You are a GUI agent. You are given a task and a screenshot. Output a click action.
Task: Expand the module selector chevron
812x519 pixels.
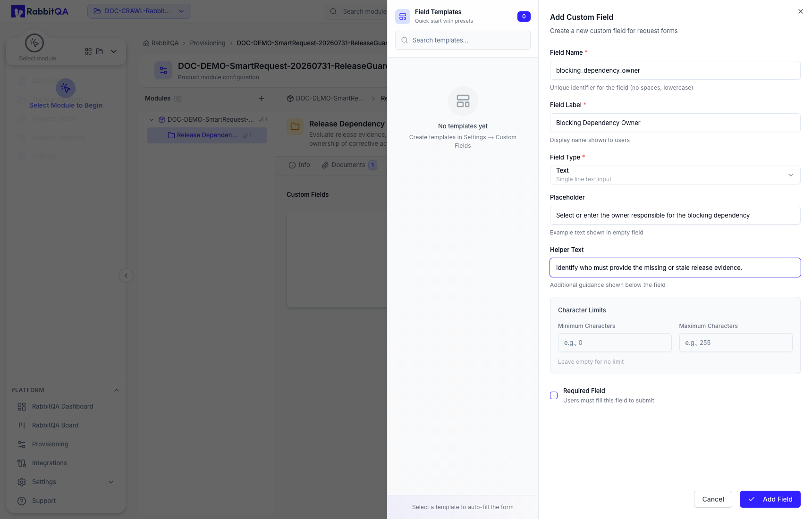[x=114, y=51]
